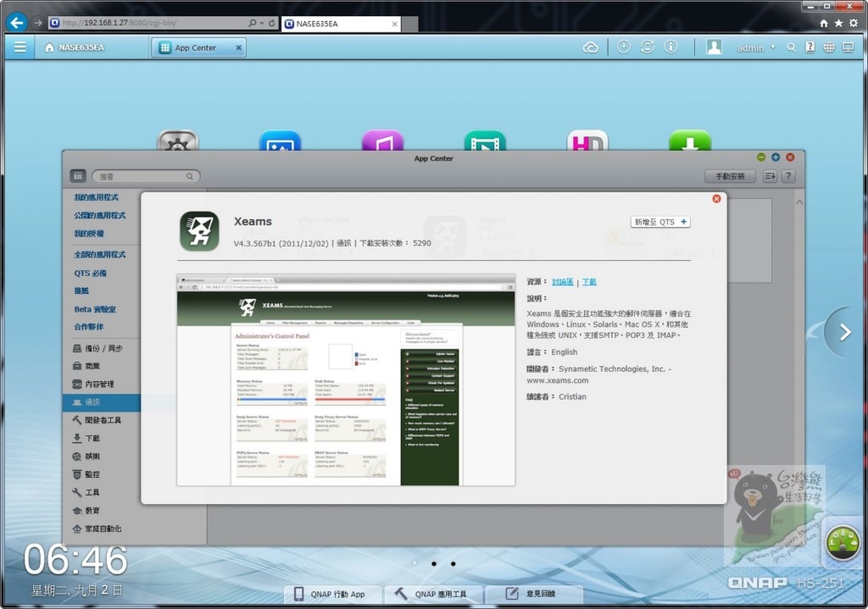Click the Xeams admin panel screenshot

click(346, 379)
